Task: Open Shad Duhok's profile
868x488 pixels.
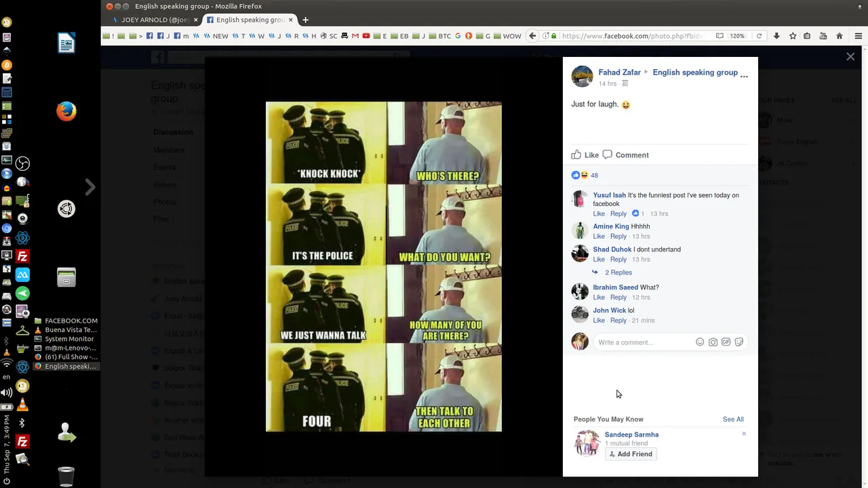Action: 612,249
